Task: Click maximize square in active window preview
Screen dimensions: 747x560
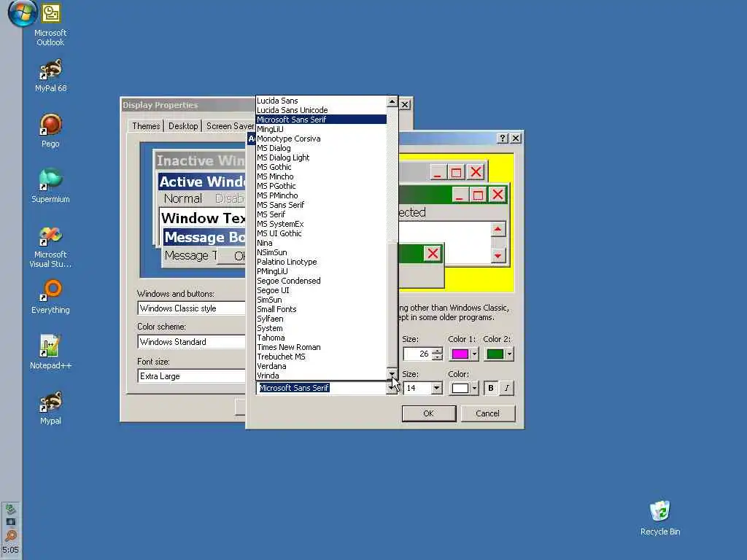Action: 478,194
